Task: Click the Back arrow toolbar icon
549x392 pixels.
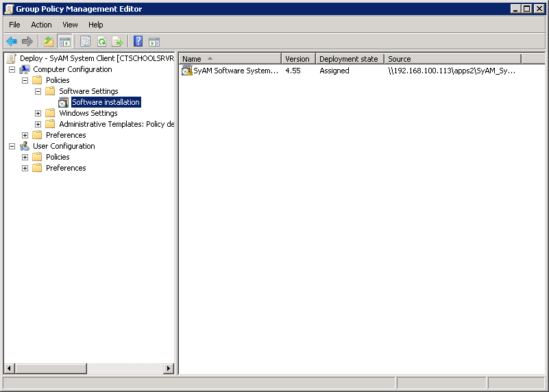Action: [12, 42]
